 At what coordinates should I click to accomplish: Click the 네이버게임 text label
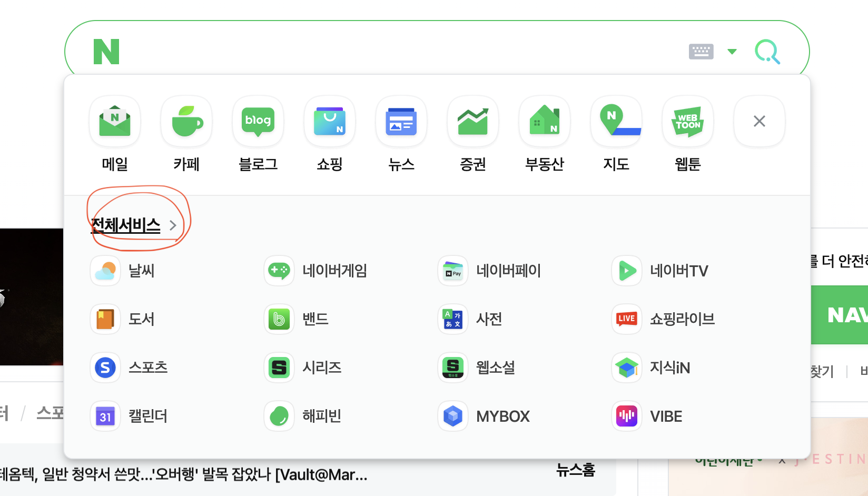click(x=335, y=271)
